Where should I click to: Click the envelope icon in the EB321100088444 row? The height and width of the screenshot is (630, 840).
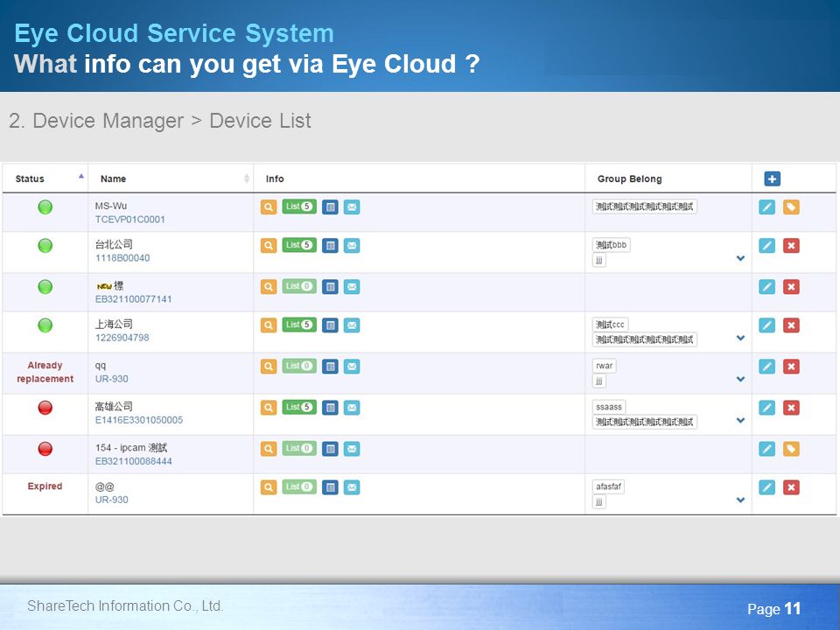click(352, 449)
